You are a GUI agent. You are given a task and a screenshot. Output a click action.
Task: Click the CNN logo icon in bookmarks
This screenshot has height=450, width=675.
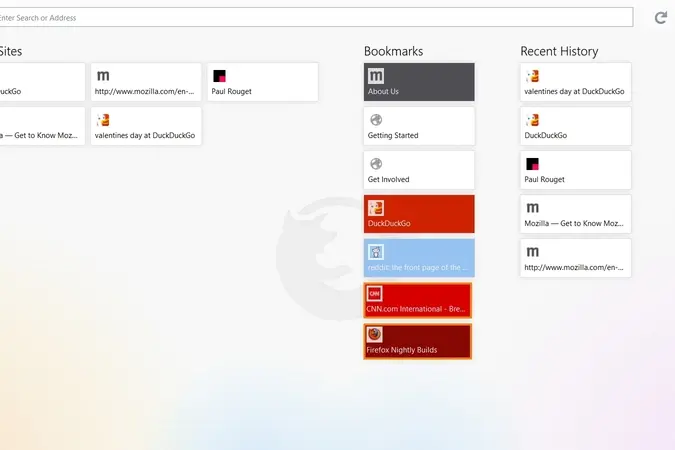374,294
